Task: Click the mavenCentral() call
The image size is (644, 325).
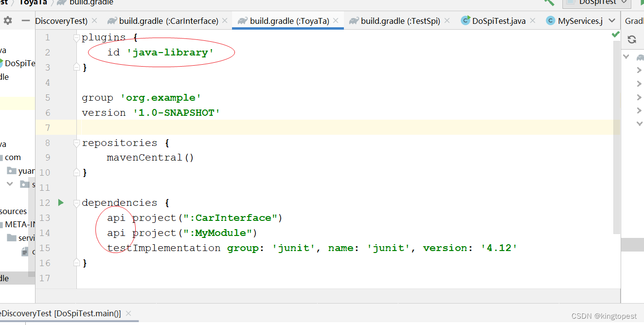Action: tap(151, 158)
